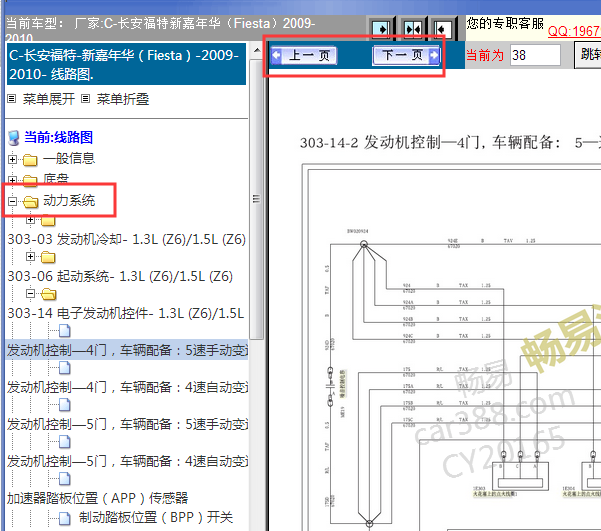Select 发动机控制—5门 4速自动变速 diagram

[x=127, y=461]
